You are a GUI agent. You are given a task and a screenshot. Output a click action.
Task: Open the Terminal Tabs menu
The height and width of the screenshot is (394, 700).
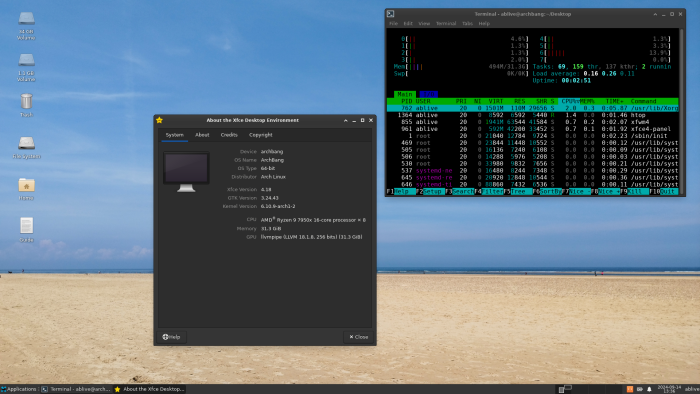pyautogui.click(x=467, y=24)
